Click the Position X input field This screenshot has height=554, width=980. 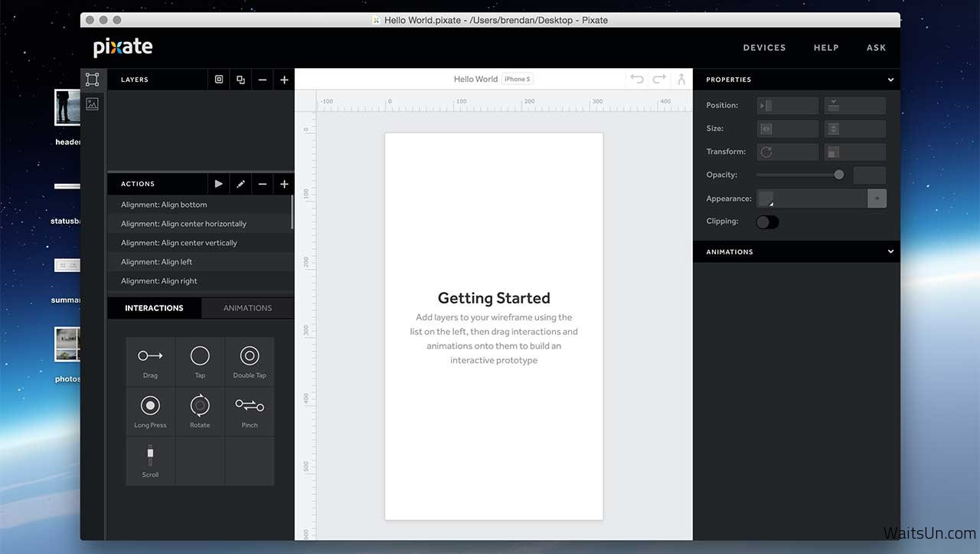[x=788, y=106]
